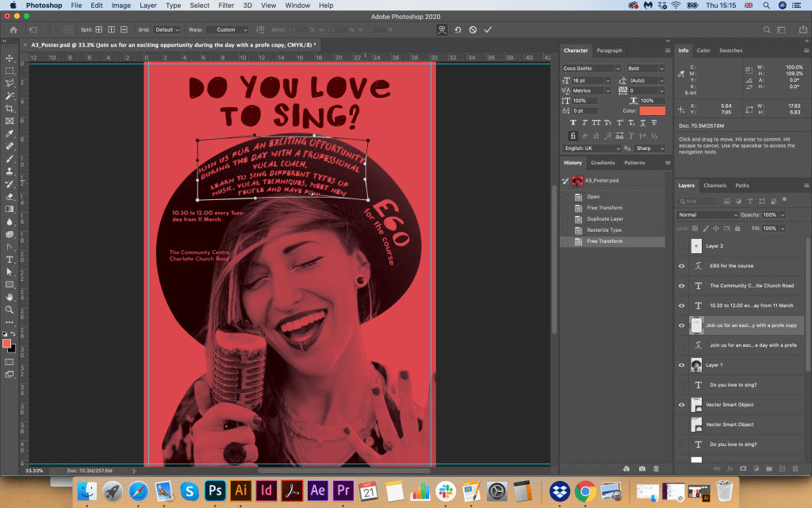
Task: Select the Move tool
Action: [10, 59]
